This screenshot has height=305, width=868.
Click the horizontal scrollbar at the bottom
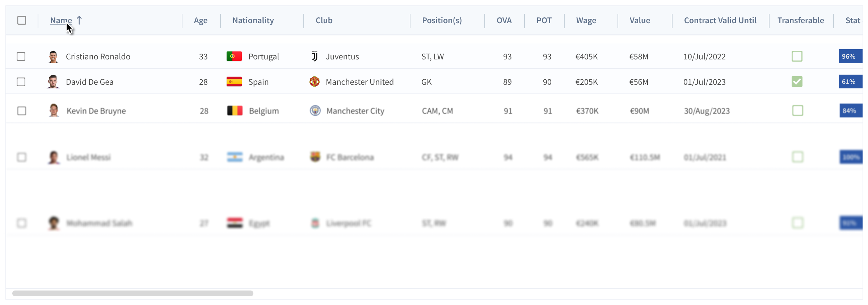point(133,293)
